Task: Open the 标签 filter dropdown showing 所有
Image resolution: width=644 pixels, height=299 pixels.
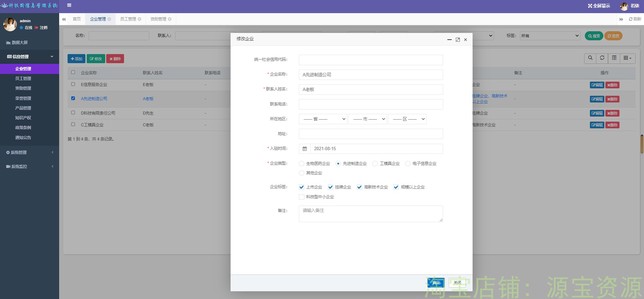Action: coord(550,36)
